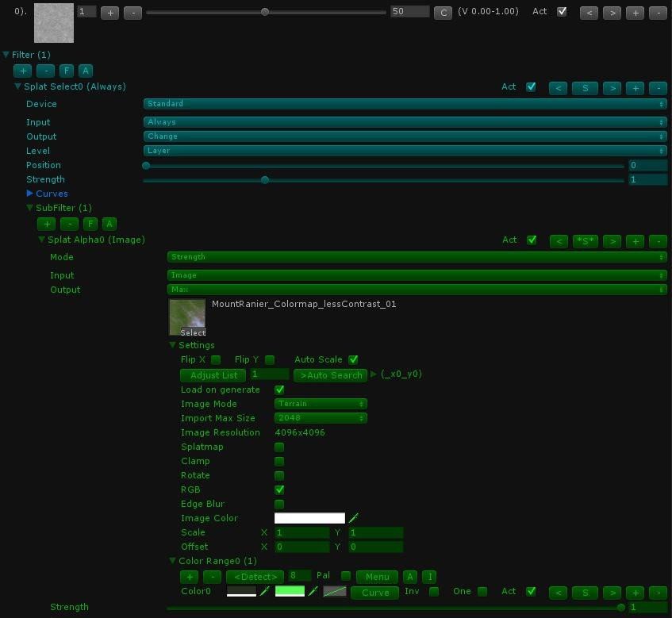
Task: Click the F button under SubFilter (1)
Action: [90, 224]
